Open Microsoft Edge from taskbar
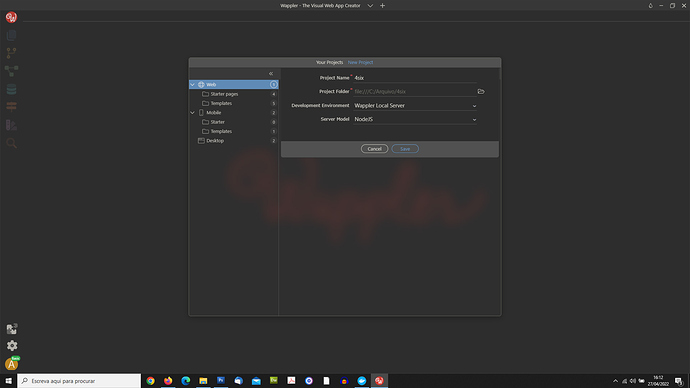The image size is (690, 388). pyautogui.click(x=186, y=381)
